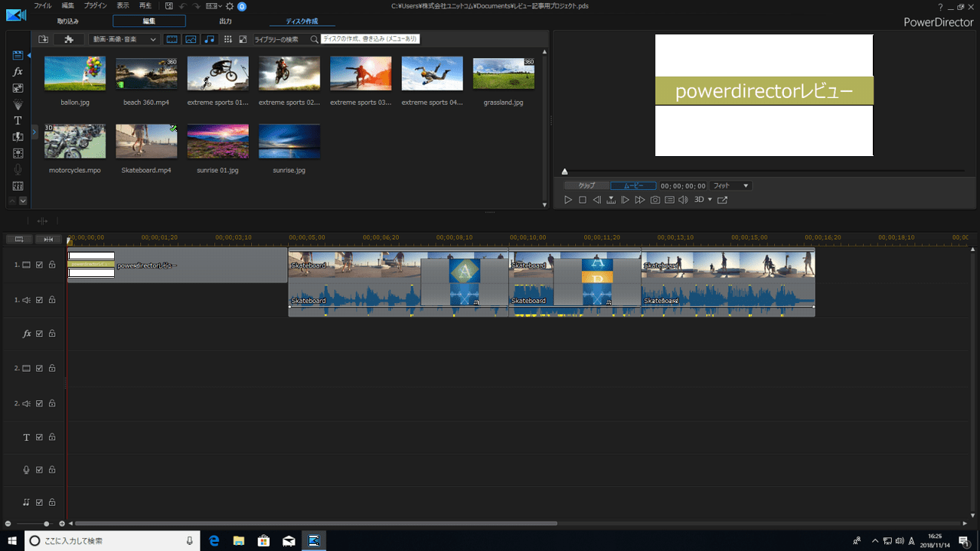Screen dimensions: 980x551
Task: Open the Effect Room (fx) in sidebar
Action: click(18, 72)
